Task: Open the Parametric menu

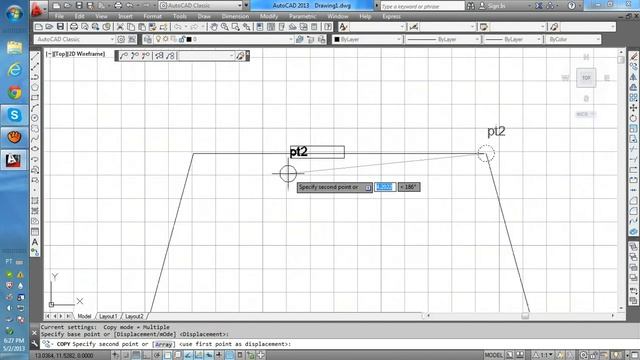Action: 302,16
